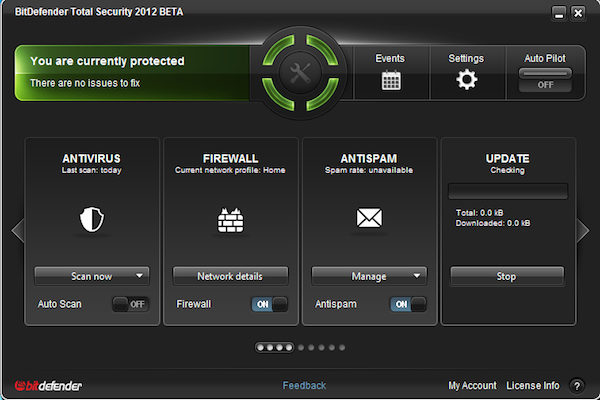Viewport: 600px width, 400px height.
Task: Expand the Manage dropdown arrow
Action: (x=417, y=276)
